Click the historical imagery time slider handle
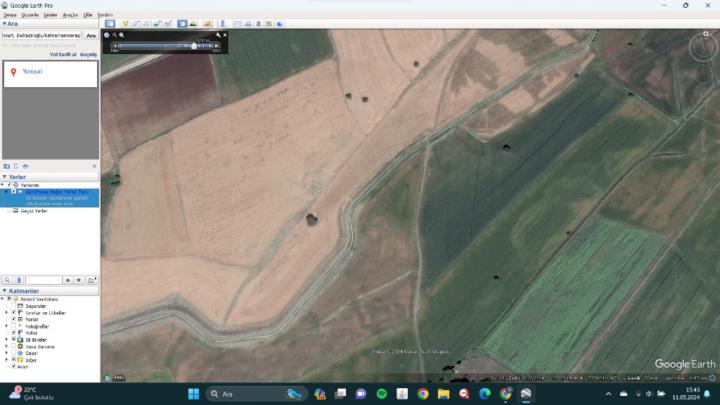 (x=193, y=45)
